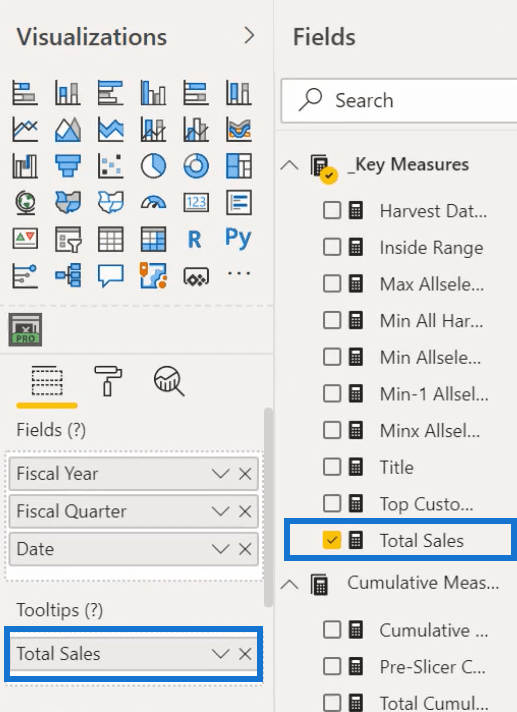517x712 pixels.
Task: Switch to the Format paint roller tab
Action: 108,381
